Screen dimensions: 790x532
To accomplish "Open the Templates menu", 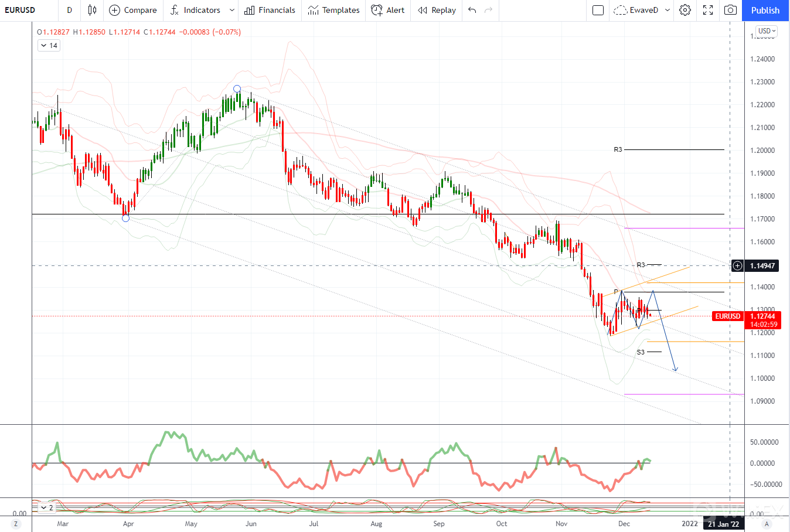I will (x=333, y=10).
